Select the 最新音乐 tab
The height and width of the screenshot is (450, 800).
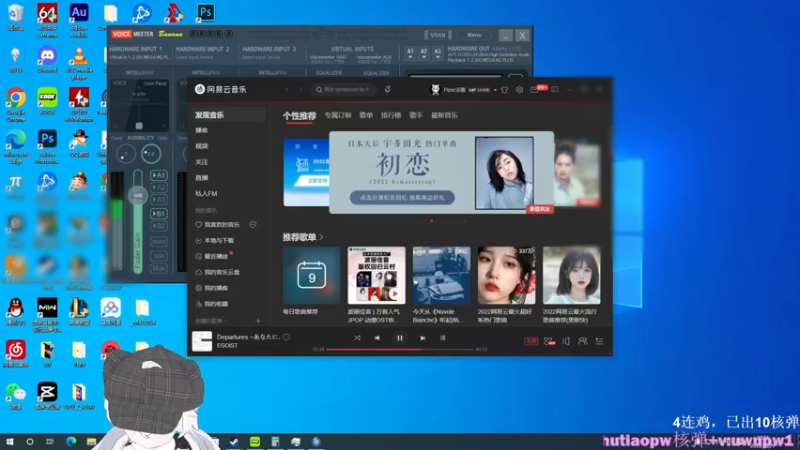tap(444, 115)
